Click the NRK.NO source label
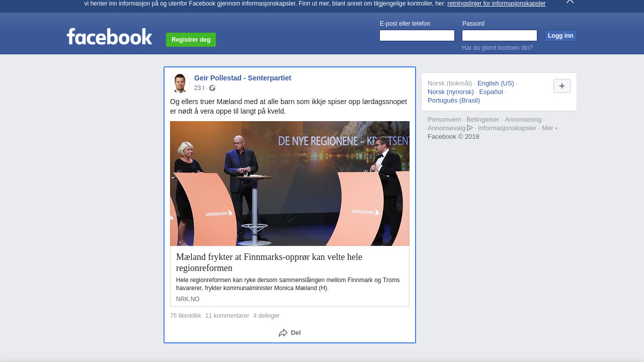The height and width of the screenshot is (362, 644). coord(188,299)
